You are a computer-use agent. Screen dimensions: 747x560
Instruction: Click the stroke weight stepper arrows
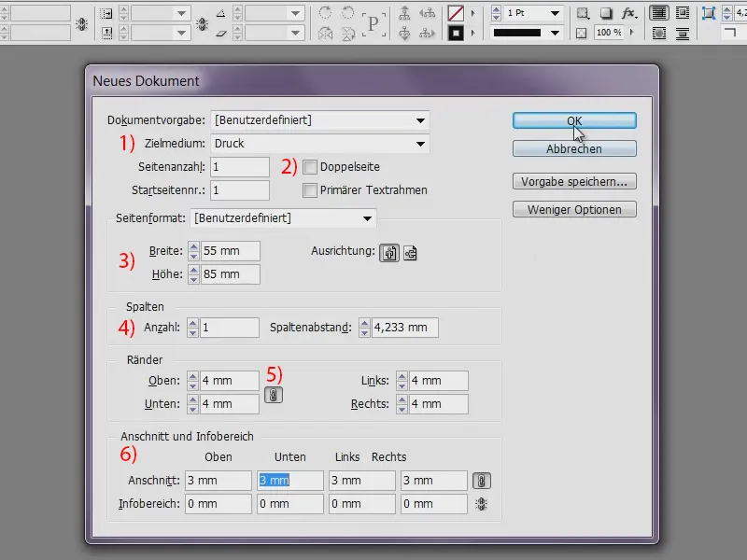click(x=496, y=13)
